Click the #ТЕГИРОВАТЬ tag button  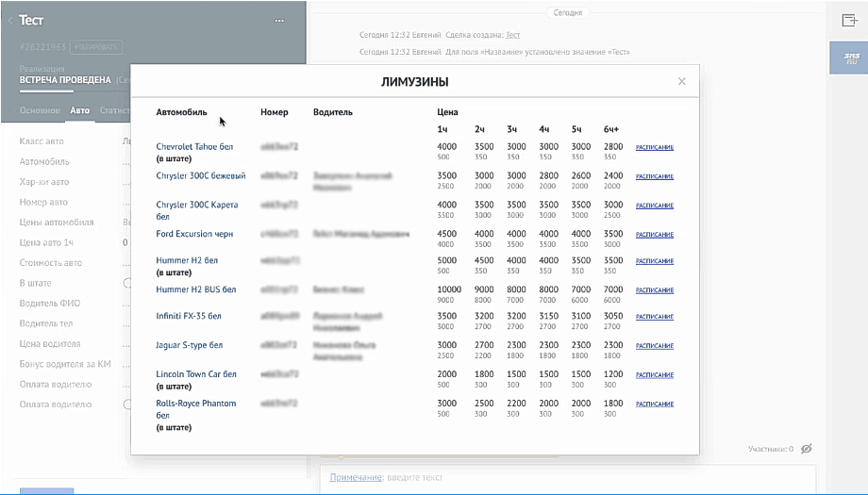97,47
